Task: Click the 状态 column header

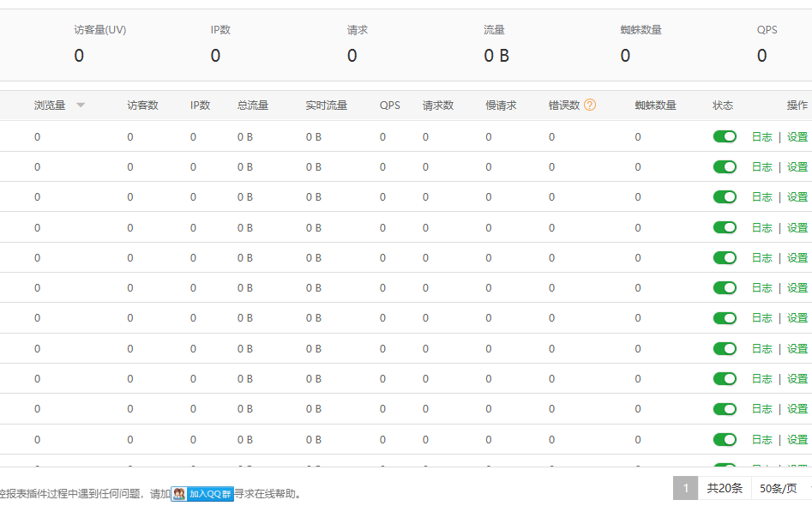Action: tap(723, 105)
